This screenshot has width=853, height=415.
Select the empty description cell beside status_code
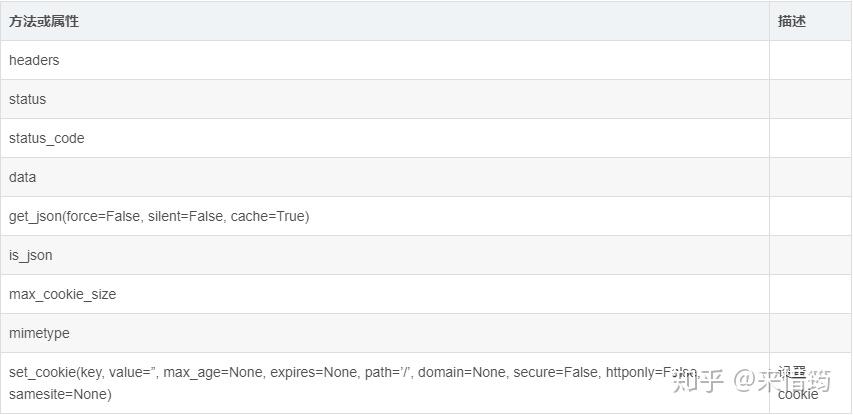[x=810, y=138]
